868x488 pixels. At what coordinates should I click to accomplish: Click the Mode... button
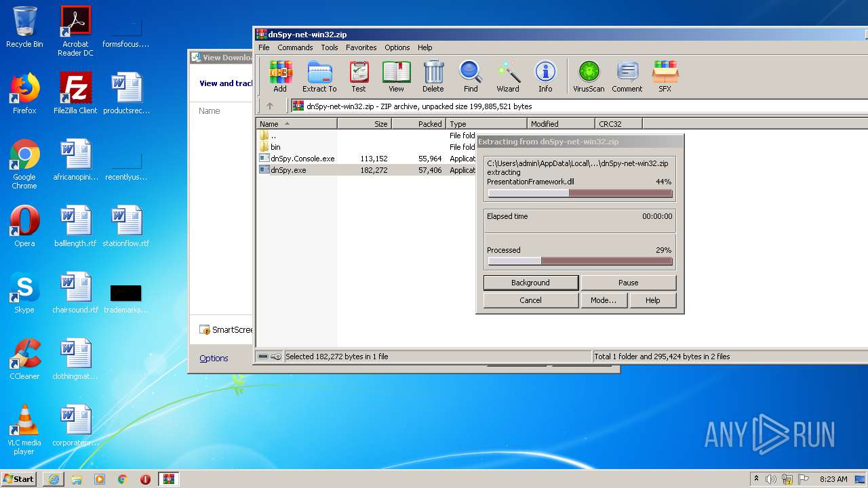tap(604, 300)
